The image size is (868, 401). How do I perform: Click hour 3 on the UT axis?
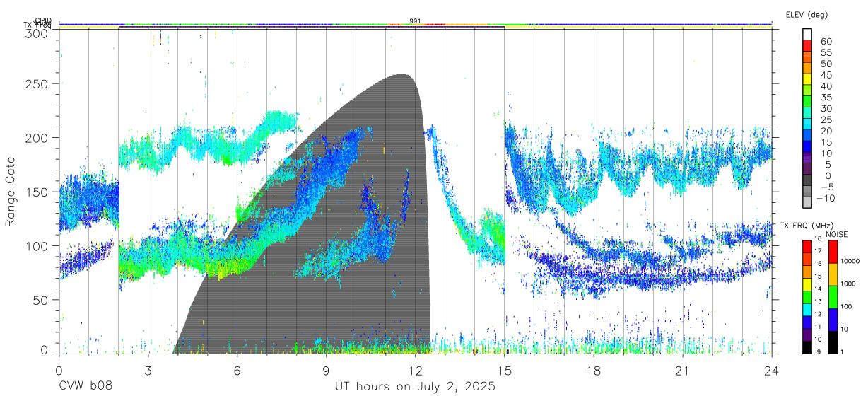pos(148,370)
